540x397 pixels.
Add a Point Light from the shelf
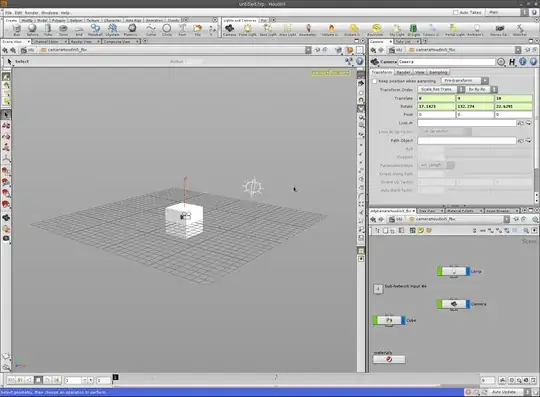click(248, 30)
